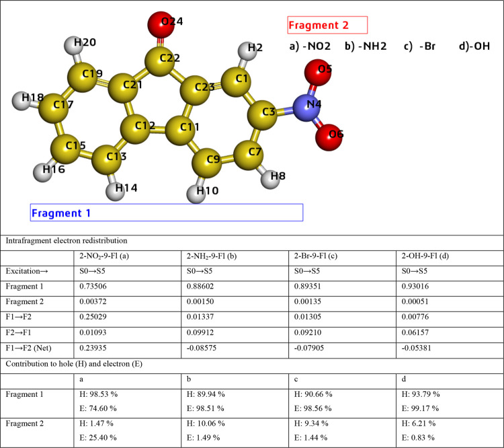Select the net value 0.23935
The height and width of the screenshot is (448, 504).
(x=93, y=348)
